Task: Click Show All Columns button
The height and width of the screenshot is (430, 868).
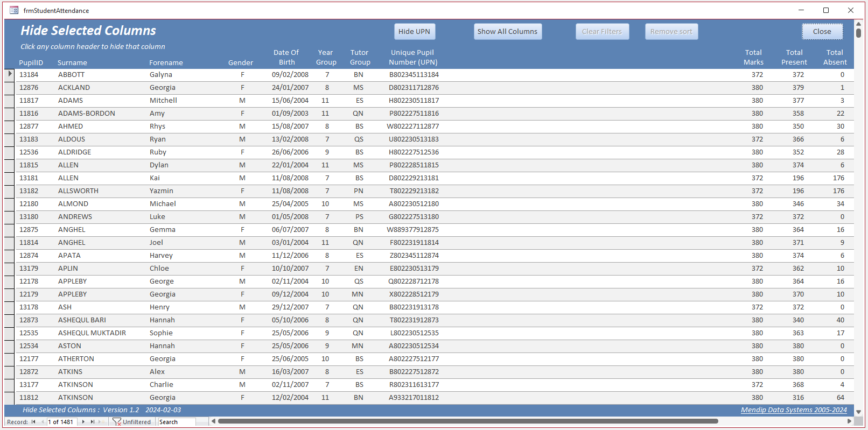Action: [507, 32]
